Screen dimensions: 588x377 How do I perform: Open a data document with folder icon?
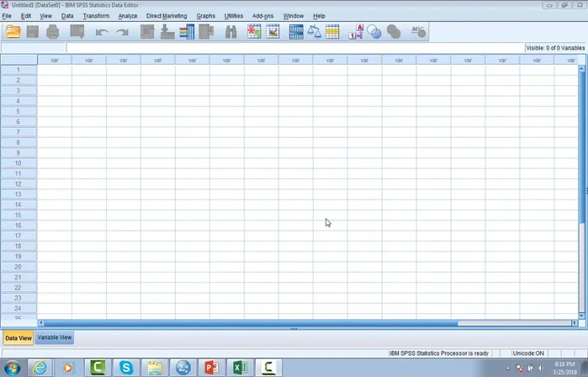pyautogui.click(x=13, y=32)
